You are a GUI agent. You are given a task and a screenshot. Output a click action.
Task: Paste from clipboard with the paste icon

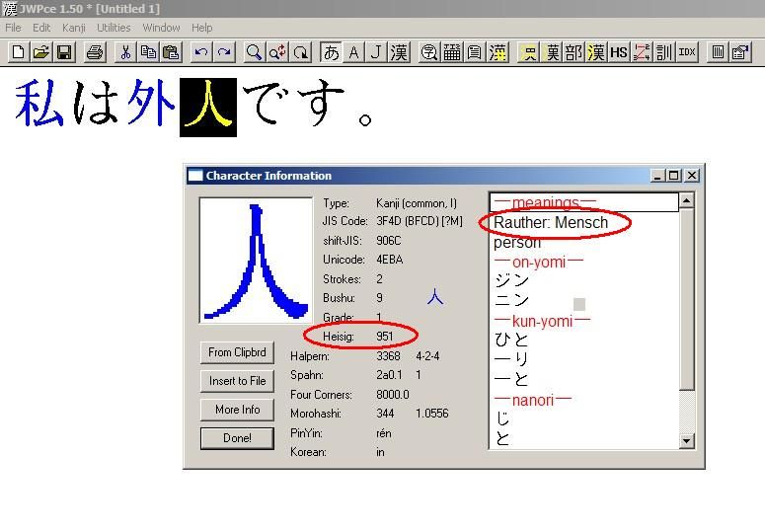tap(171, 51)
